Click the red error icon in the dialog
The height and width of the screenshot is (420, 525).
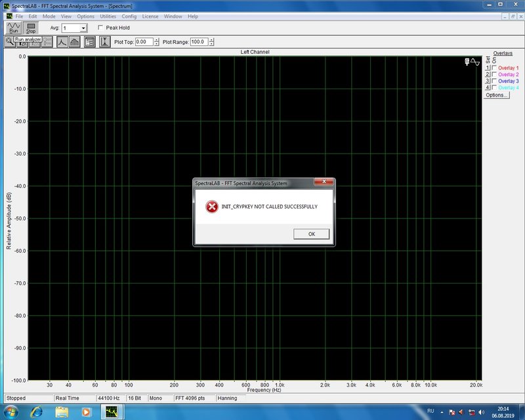[211, 207]
